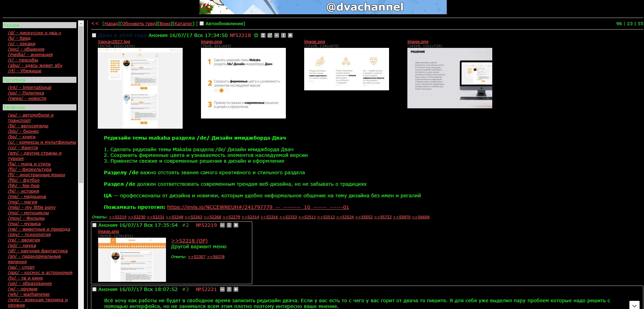The image size is (644, 309).
Task: Open image.png link labeled 121Кб, 1340x670
Action: coord(314,42)
